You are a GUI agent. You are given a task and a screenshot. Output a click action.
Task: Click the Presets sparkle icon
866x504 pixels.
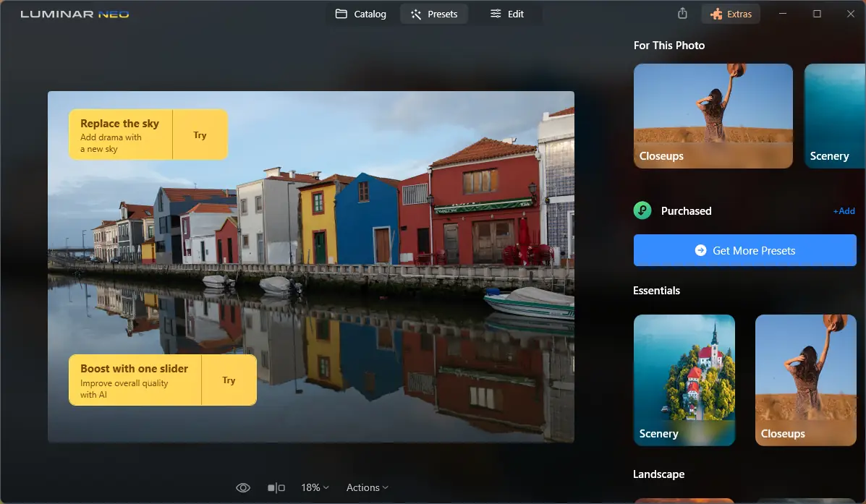[416, 14]
